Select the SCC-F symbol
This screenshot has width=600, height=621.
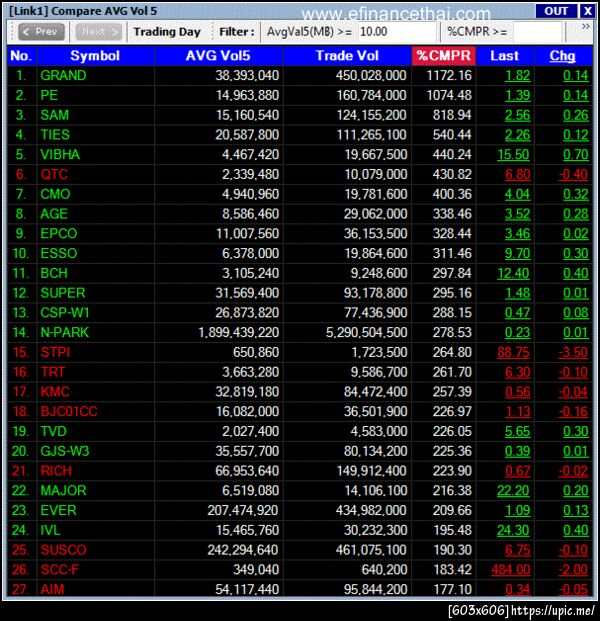[60, 570]
